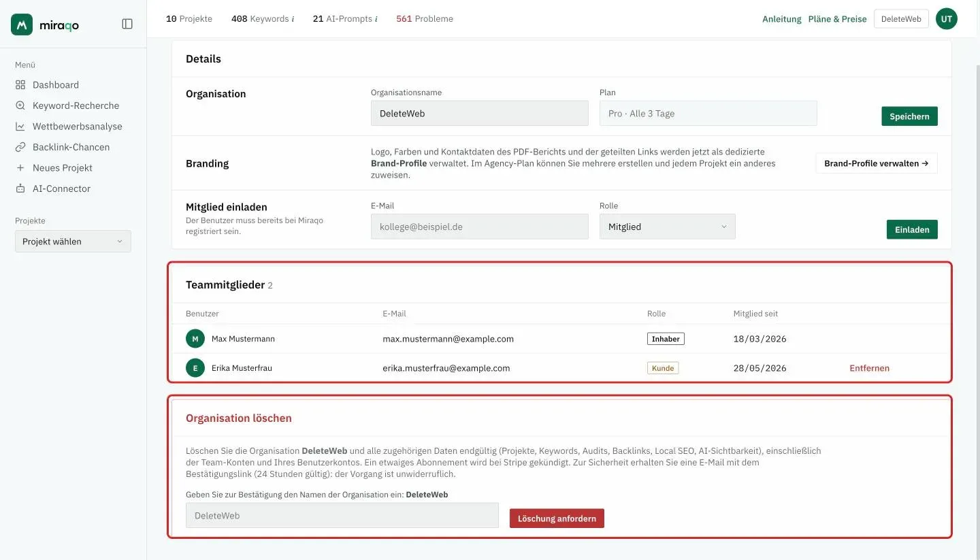980x560 pixels.
Task: Click the 10 Projekte counter
Action: pos(189,19)
